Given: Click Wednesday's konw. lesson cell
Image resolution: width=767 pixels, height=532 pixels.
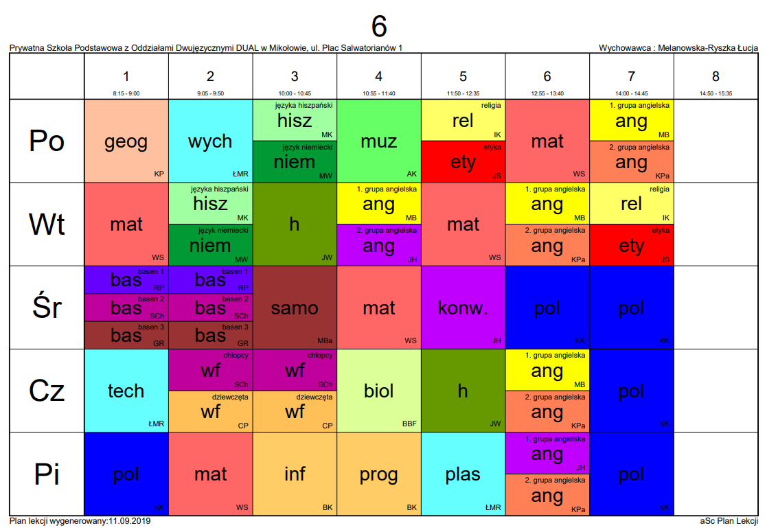Looking at the screenshot, I should click(x=463, y=308).
